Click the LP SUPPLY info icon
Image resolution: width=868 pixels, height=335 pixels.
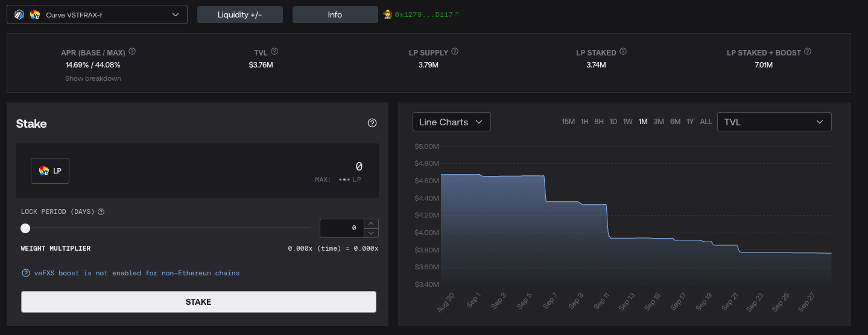(x=455, y=52)
